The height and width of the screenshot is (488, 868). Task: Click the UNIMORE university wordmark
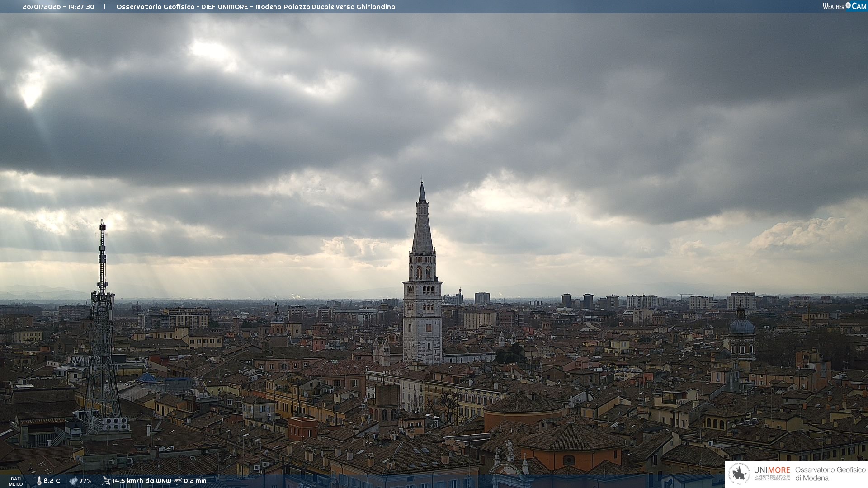(x=772, y=470)
